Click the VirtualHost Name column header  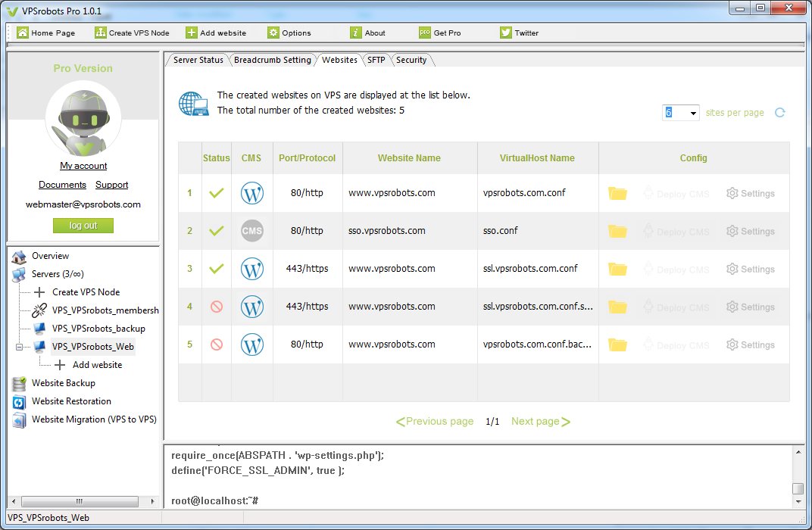point(537,158)
